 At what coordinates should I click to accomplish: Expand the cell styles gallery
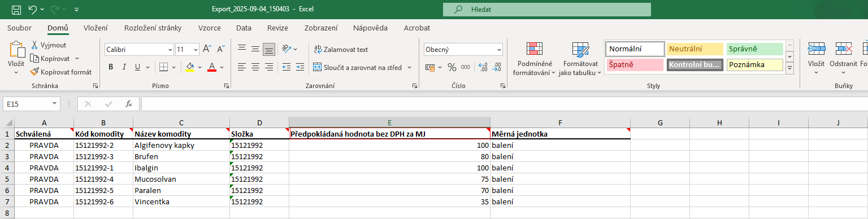tap(789, 68)
